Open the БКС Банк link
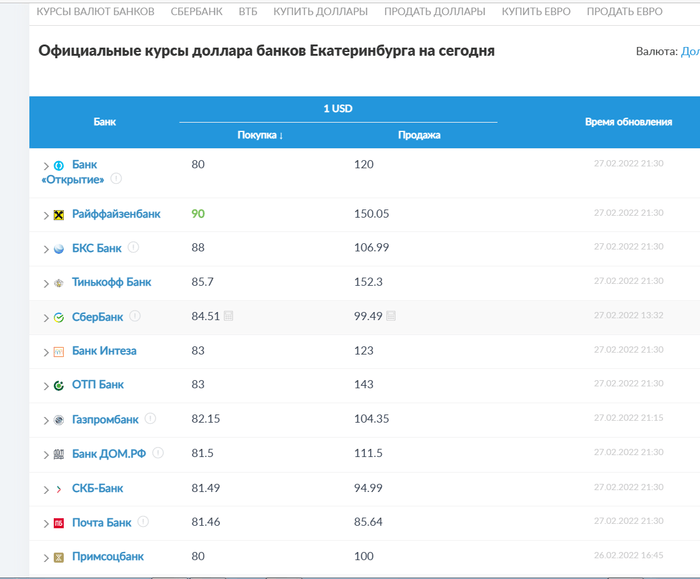This screenshot has width=700, height=579. click(97, 248)
